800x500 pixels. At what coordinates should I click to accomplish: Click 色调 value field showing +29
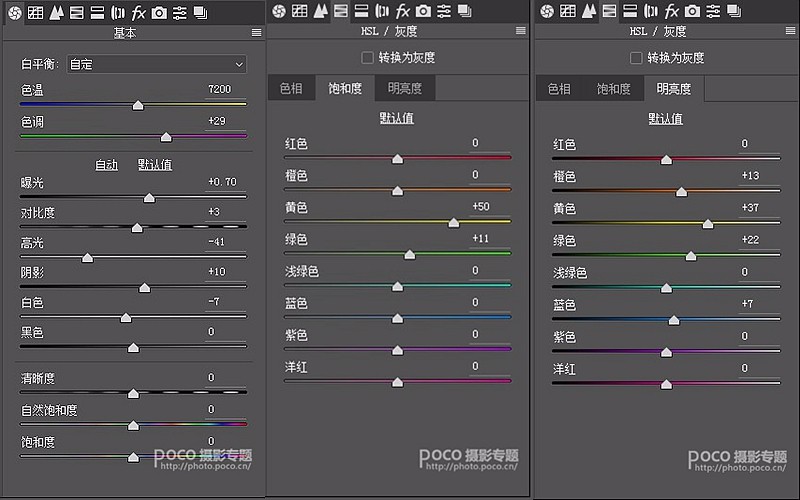pos(226,121)
